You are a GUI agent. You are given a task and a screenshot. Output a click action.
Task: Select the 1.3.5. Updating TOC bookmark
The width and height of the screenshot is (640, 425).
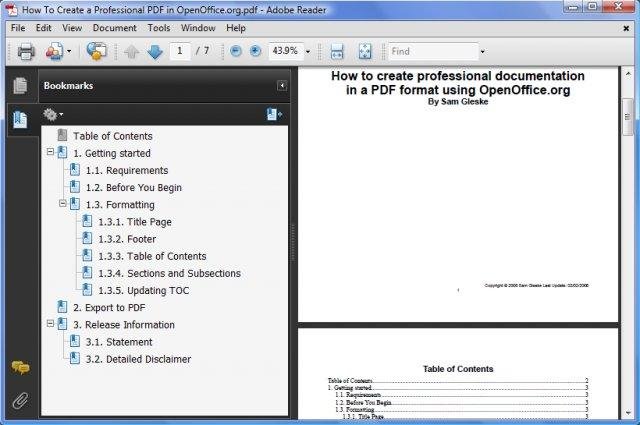144,290
